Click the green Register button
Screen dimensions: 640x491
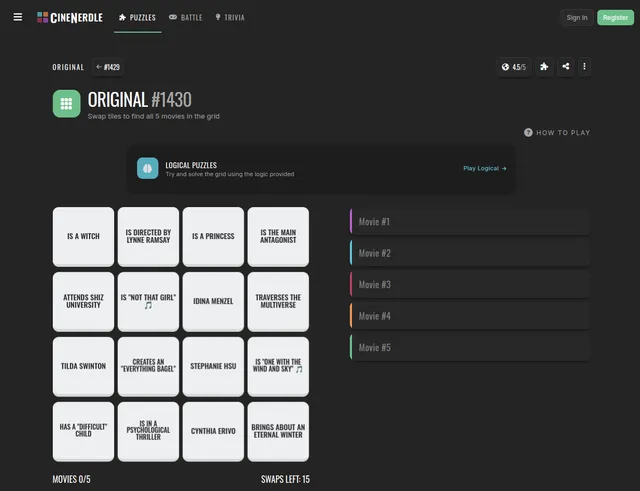point(615,18)
